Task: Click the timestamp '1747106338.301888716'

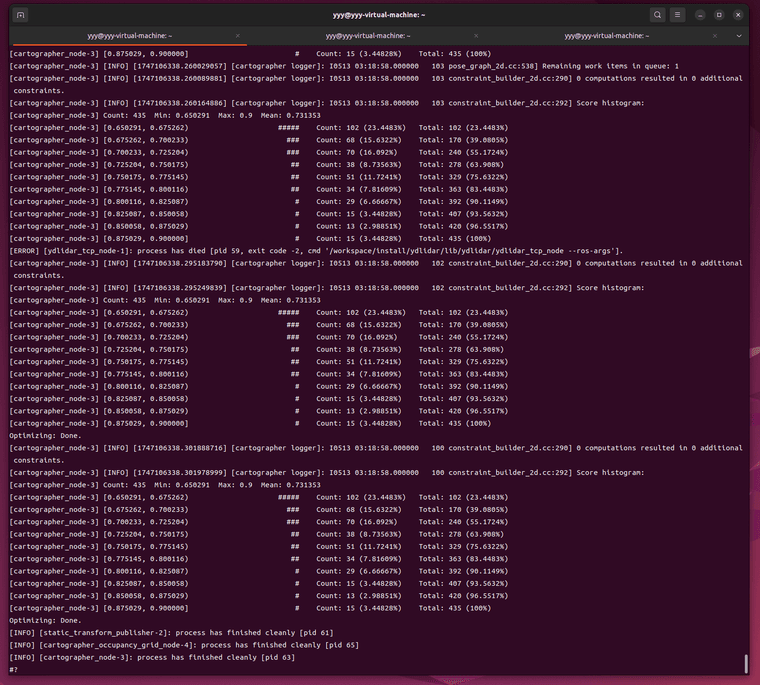Action: (x=180, y=448)
